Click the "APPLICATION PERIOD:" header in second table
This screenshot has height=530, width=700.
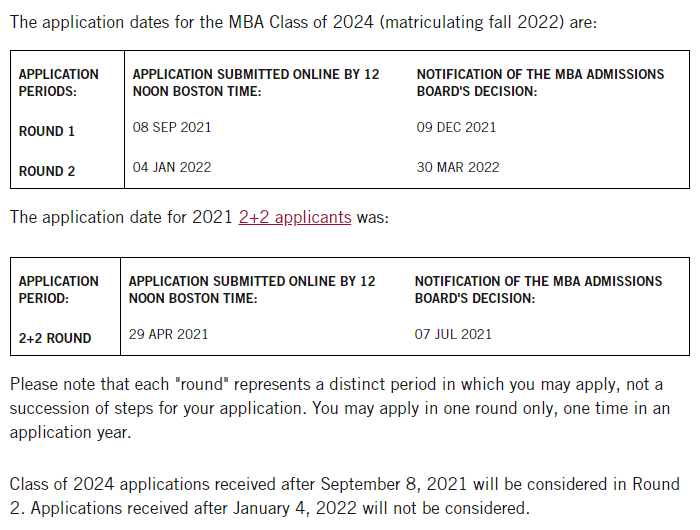(x=59, y=289)
